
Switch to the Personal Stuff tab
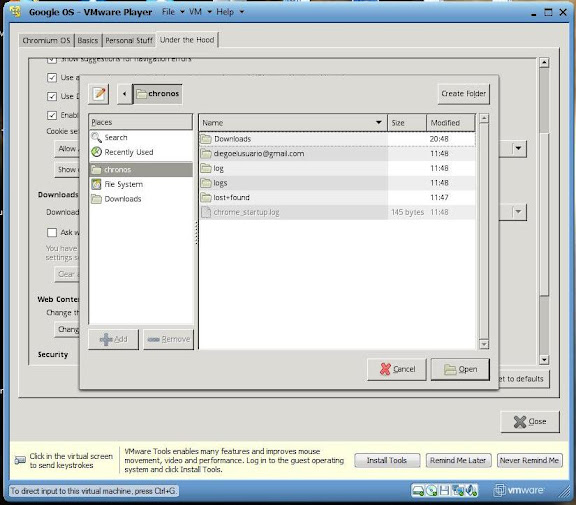click(x=129, y=40)
